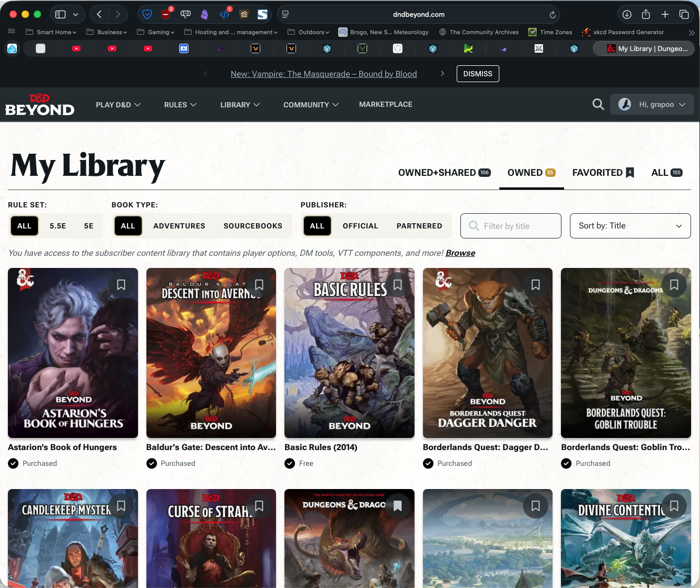Open the code-brackets extension with badge 1
This screenshot has height=588, width=700.
(x=225, y=14)
